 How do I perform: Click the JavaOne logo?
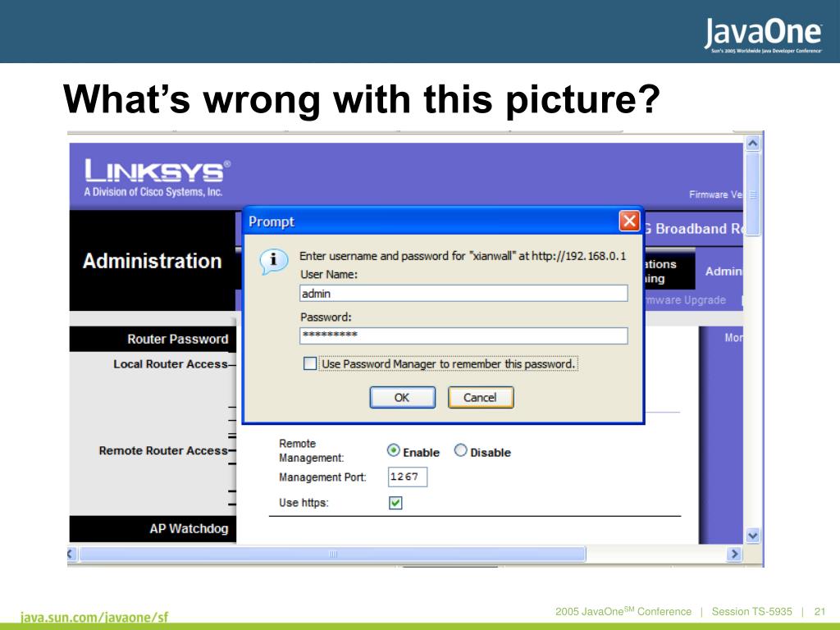pos(763,34)
